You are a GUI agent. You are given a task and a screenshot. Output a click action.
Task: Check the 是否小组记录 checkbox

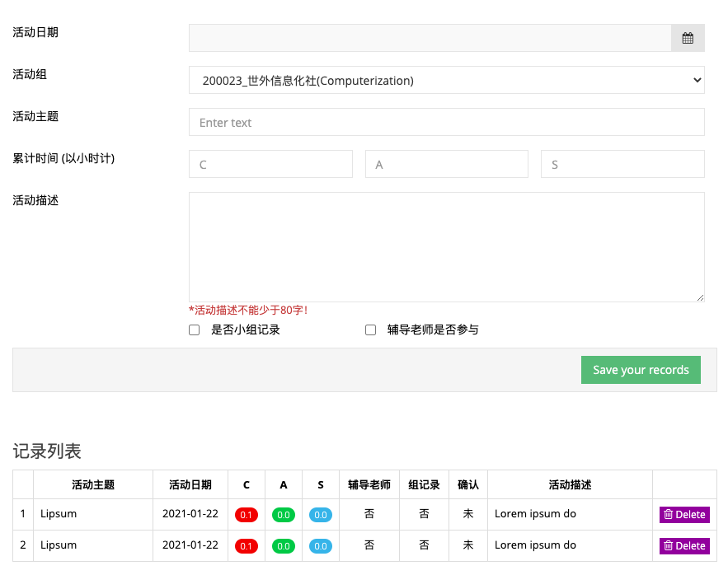pos(195,330)
